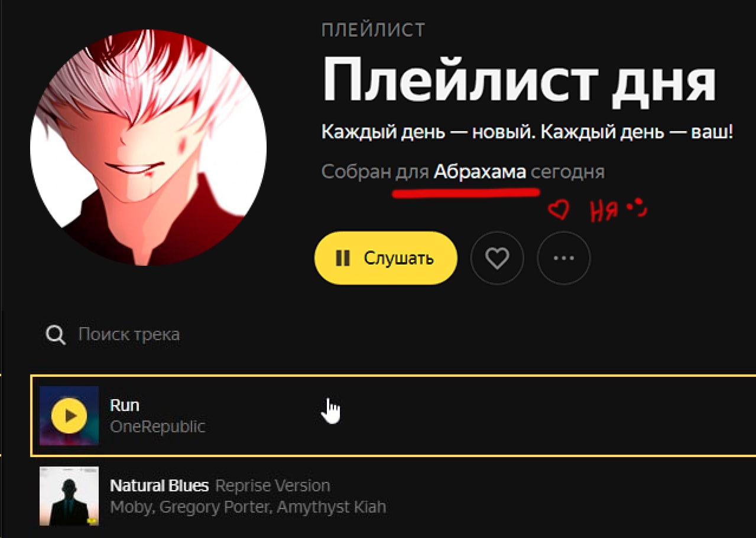Open the Абрахама user profile link
This screenshot has height=538, width=756.
[480, 172]
